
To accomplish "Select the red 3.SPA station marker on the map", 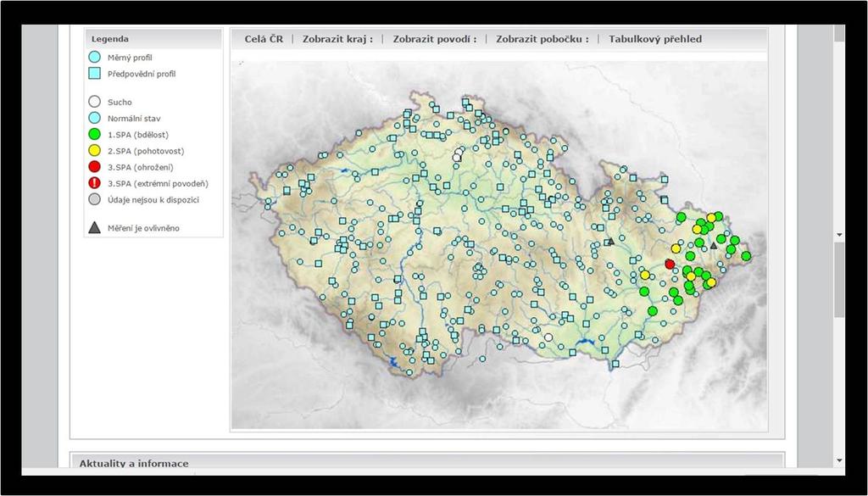I will point(670,264).
